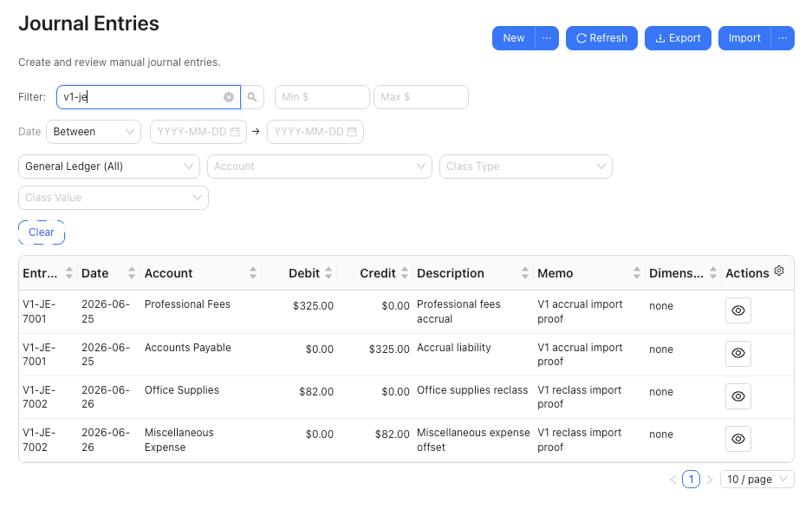Click the Accrual liability description
Image resolution: width=812 pixels, height=516 pixels.
click(453, 348)
